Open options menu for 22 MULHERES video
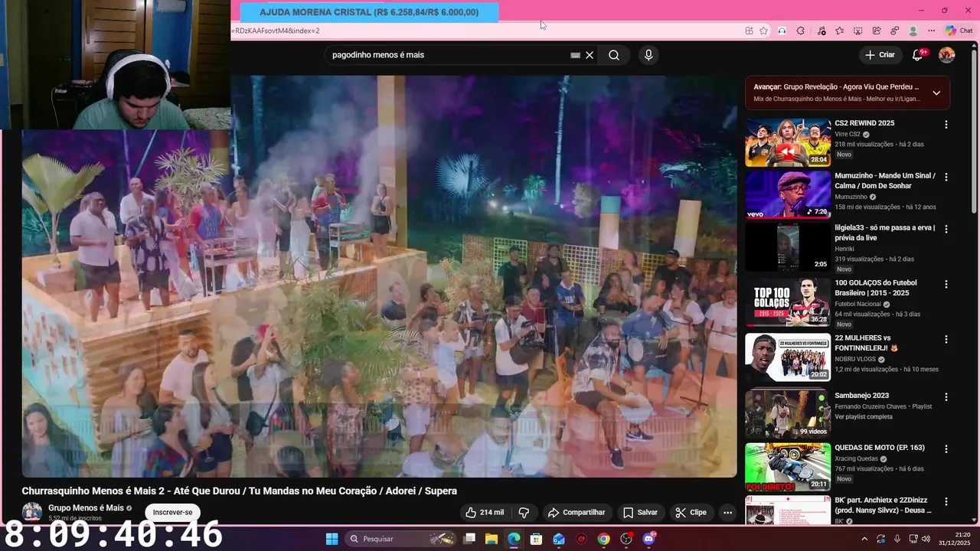Viewport: 980px width, 551px height. coord(946,339)
